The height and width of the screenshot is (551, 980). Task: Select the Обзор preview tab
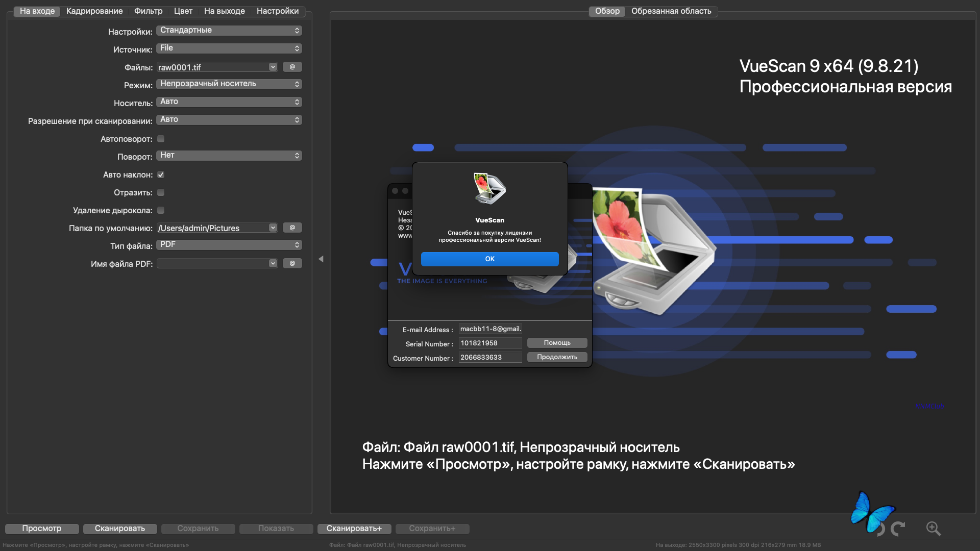point(607,11)
